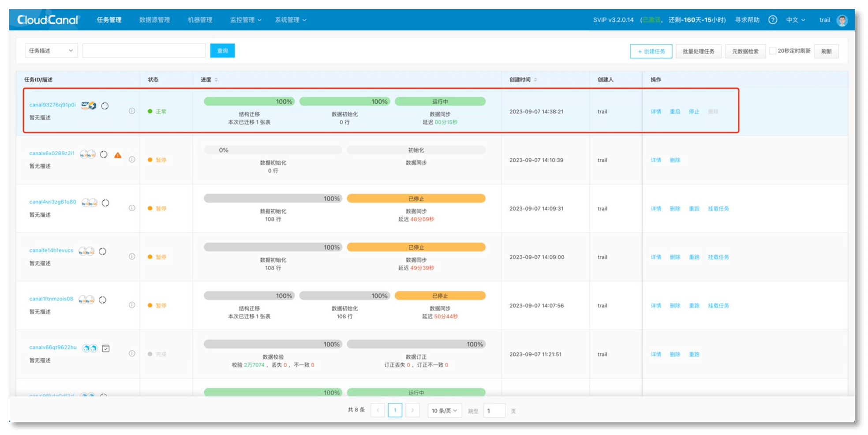Expand the 监控管理 menu
The width and height of the screenshot is (868, 435).
(246, 20)
